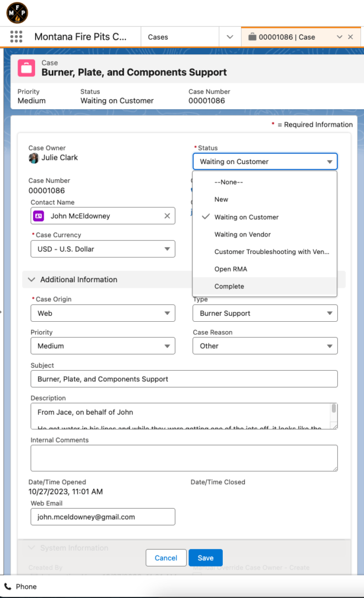Click the Internal Comments text area

pyautogui.click(x=184, y=458)
